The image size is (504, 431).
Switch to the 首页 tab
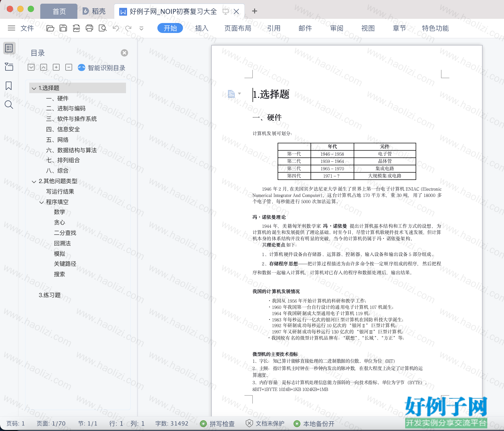click(x=59, y=11)
